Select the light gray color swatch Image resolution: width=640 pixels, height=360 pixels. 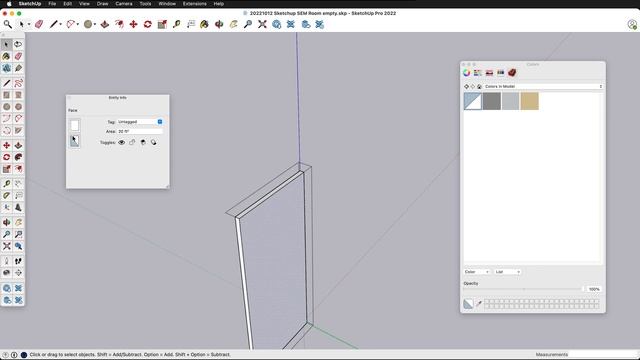[510, 101]
